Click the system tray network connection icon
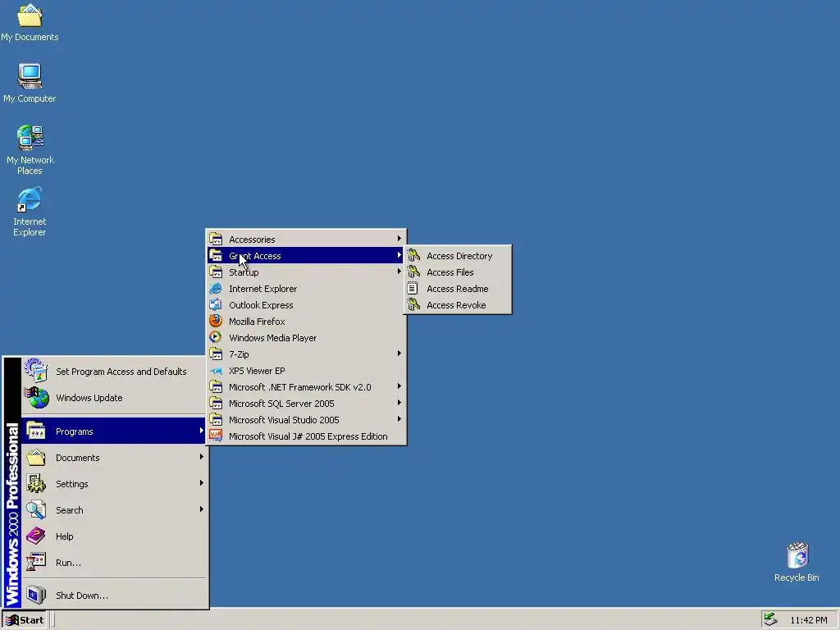This screenshot has width=840, height=630. tap(770, 619)
